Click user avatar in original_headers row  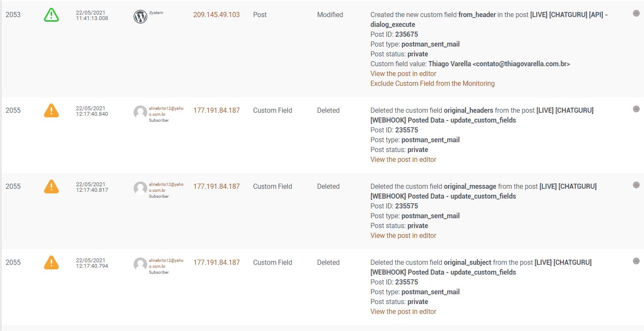coord(140,112)
